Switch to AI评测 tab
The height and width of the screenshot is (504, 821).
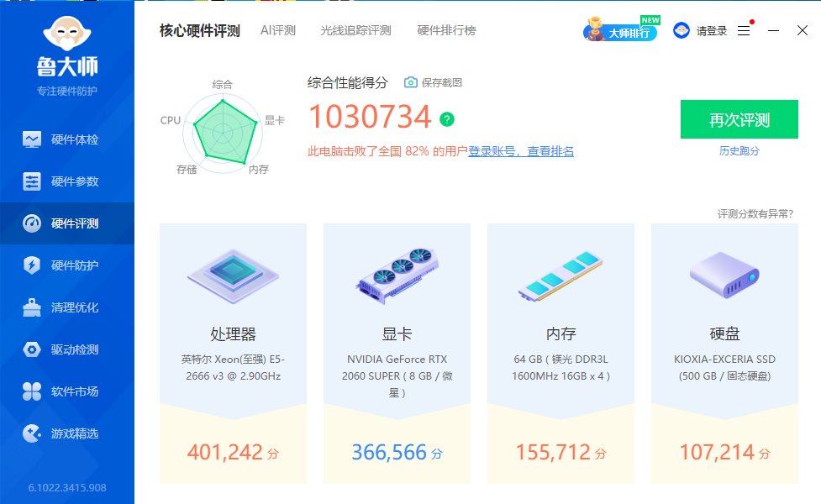point(278,30)
